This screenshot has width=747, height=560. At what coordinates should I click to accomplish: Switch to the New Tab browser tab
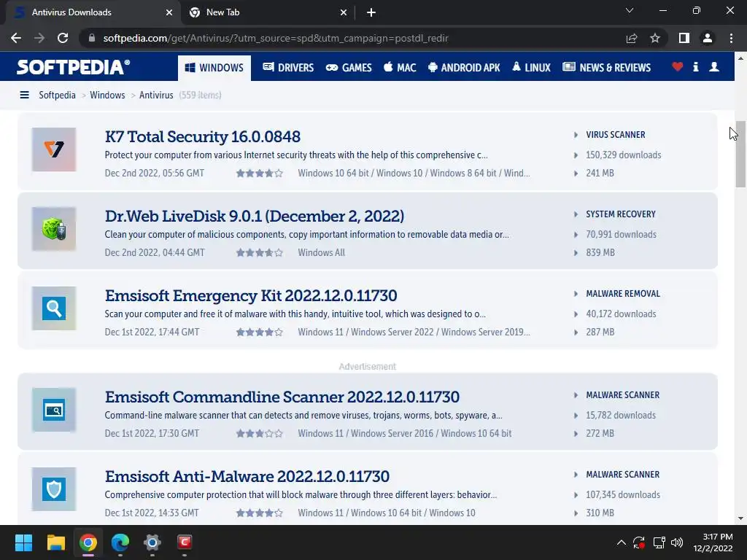click(267, 12)
